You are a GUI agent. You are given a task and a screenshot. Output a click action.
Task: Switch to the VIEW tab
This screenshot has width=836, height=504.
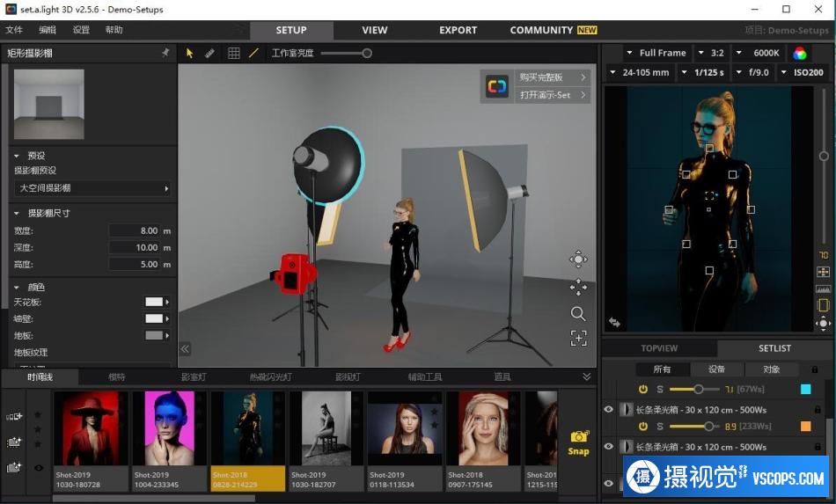(x=375, y=31)
